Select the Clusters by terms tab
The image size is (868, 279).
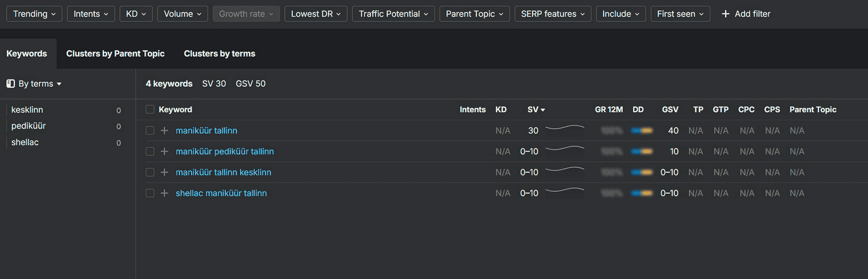pos(219,54)
